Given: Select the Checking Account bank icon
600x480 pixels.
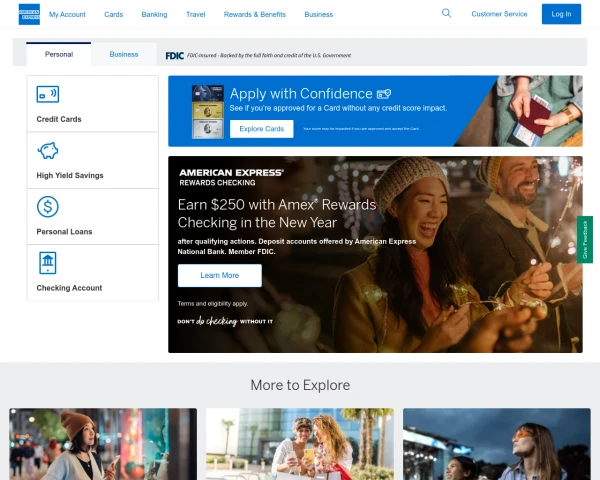Looking at the screenshot, I should tap(47, 263).
